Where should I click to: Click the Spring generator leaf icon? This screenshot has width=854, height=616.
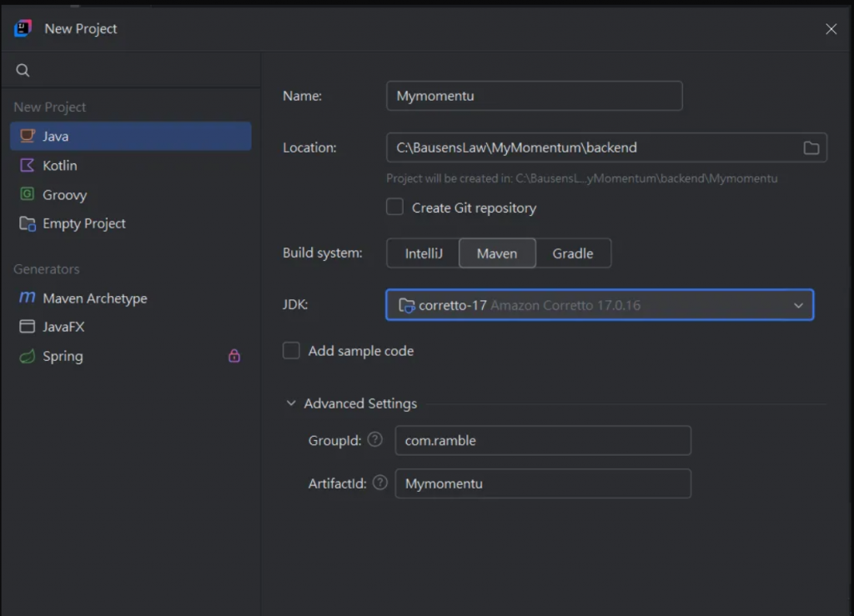pyautogui.click(x=28, y=357)
